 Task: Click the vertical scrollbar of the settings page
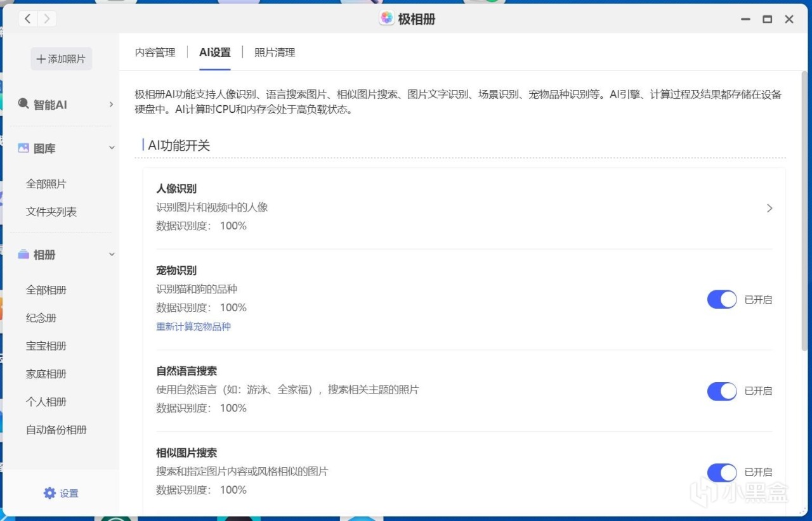point(805,210)
